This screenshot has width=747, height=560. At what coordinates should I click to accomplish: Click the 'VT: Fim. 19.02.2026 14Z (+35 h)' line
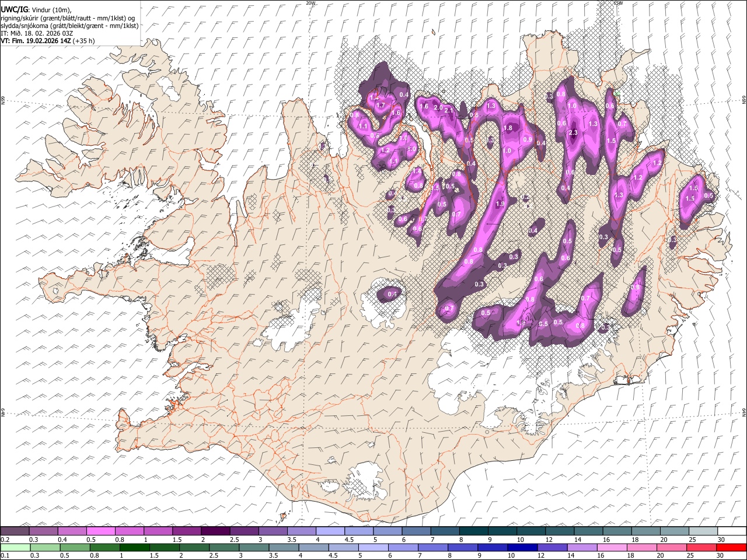[x=48, y=41]
